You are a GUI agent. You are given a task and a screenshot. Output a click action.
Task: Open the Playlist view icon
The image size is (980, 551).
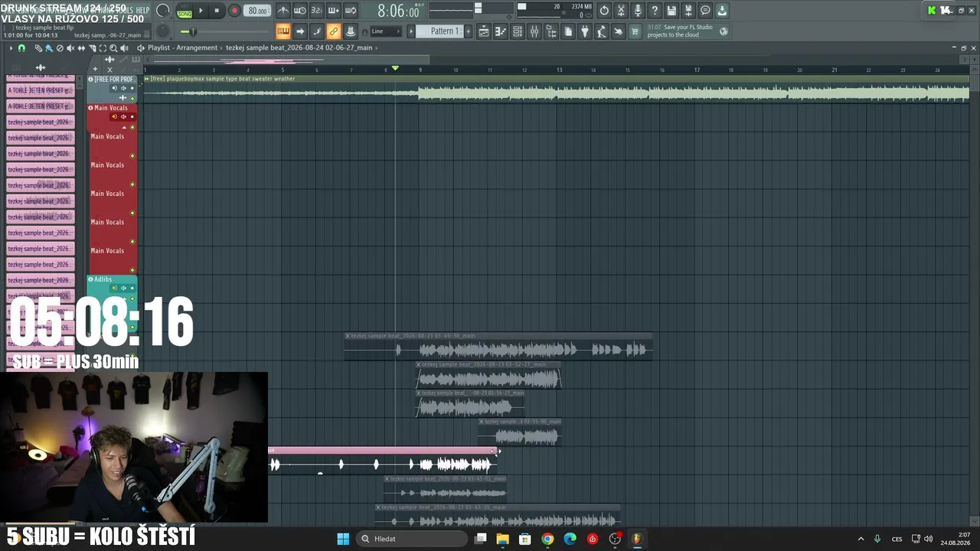point(484,31)
